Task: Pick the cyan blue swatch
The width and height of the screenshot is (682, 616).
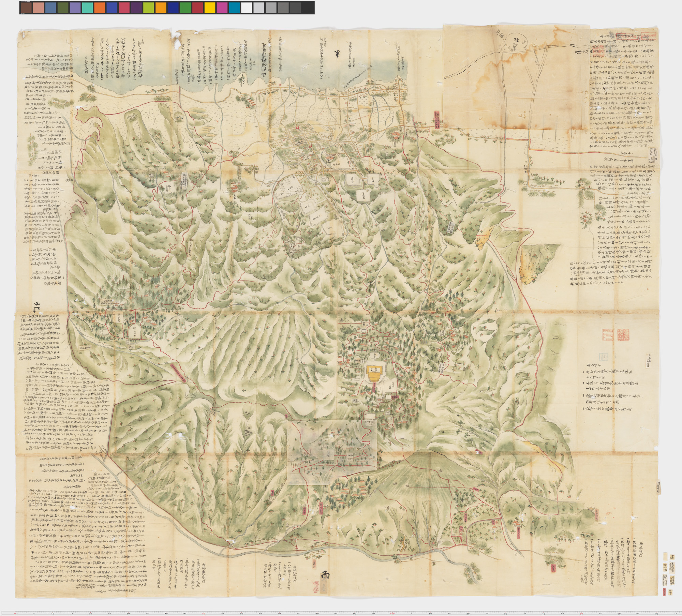Action: click(x=234, y=7)
